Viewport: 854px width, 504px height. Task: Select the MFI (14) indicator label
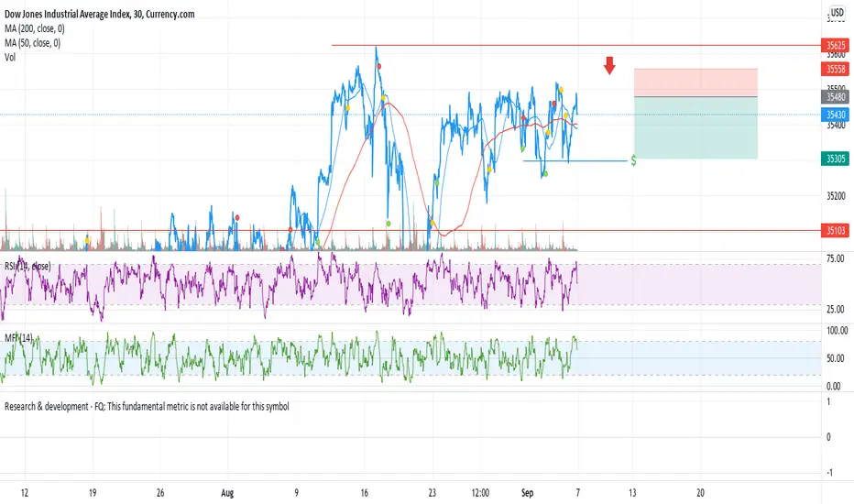[x=18, y=338]
